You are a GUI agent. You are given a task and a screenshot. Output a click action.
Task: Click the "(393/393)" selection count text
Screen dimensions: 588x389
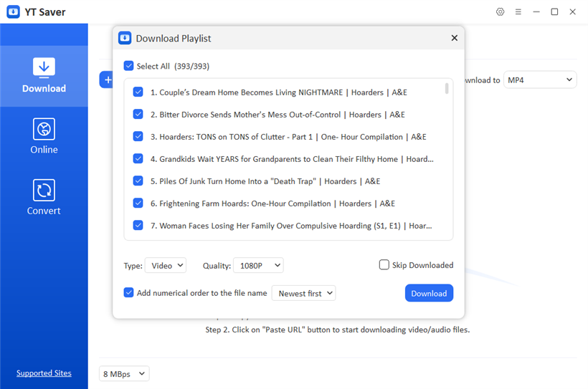(x=191, y=67)
